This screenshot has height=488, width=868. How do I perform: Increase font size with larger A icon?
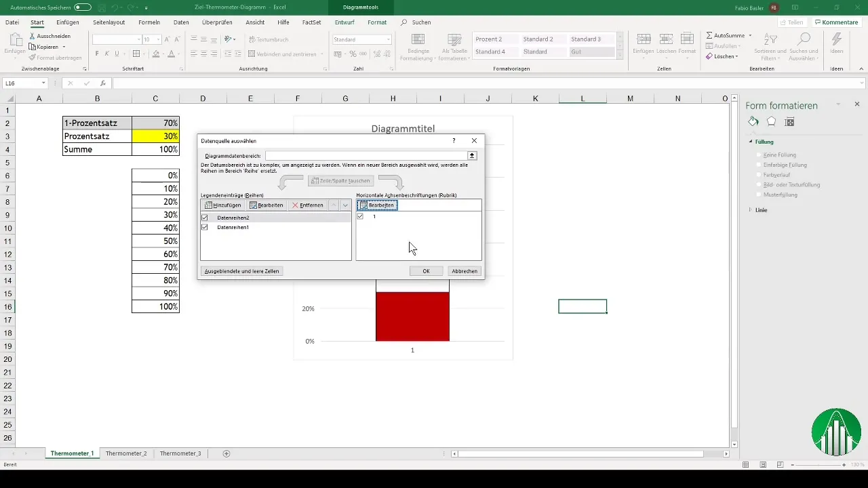click(x=167, y=39)
